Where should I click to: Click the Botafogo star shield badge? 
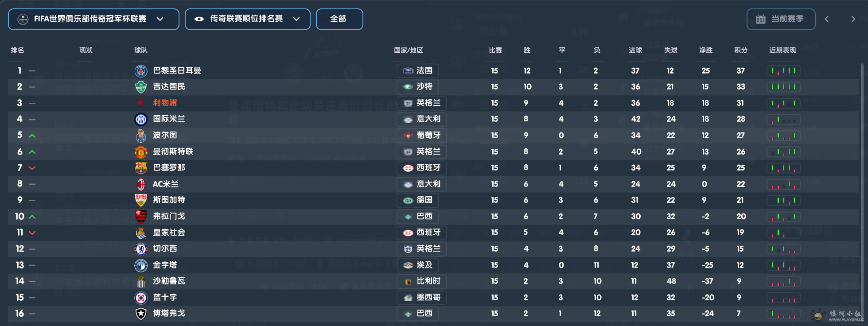pyautogui.click(x=141, y=314)
